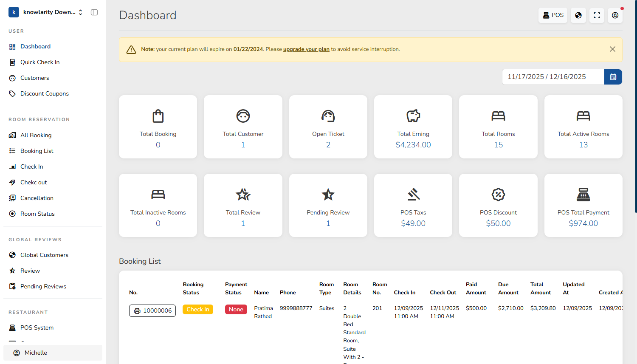This screenshot has height=364, width=637.
Task: Click the globe icon in top header
Action: [x=578, y=15]
